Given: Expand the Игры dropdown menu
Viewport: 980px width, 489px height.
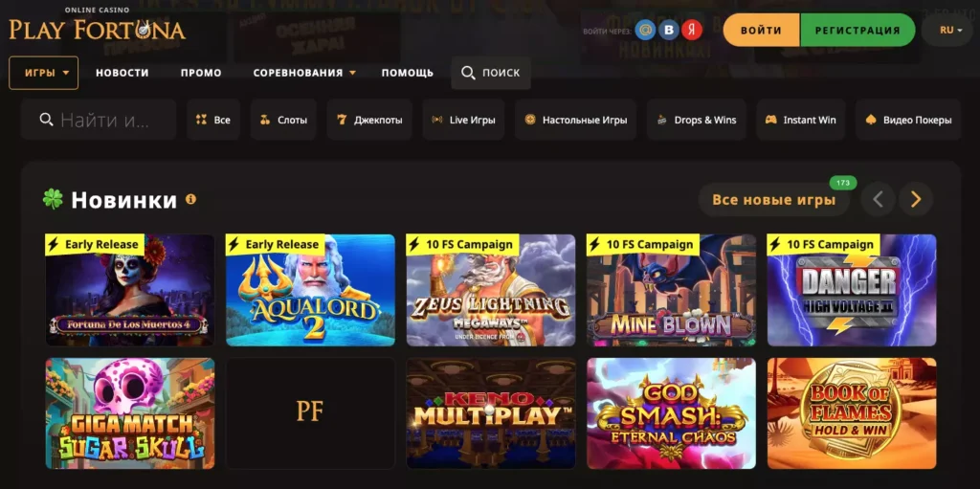Looking at the screenshot, I should (44, 73).
